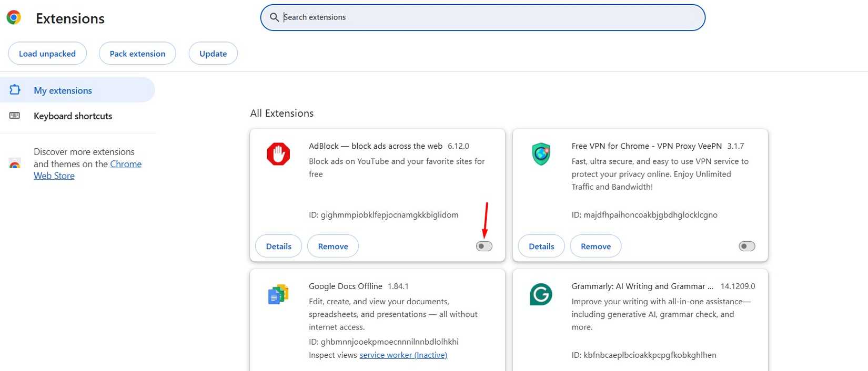This screenshot has width=868, height=371.
Task: Open the My extensions section
Action: 63,90
